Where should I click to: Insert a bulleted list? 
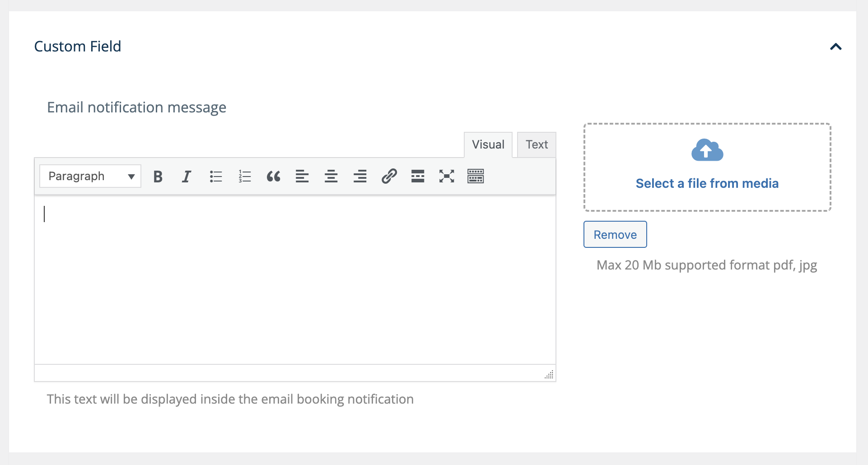216,177
